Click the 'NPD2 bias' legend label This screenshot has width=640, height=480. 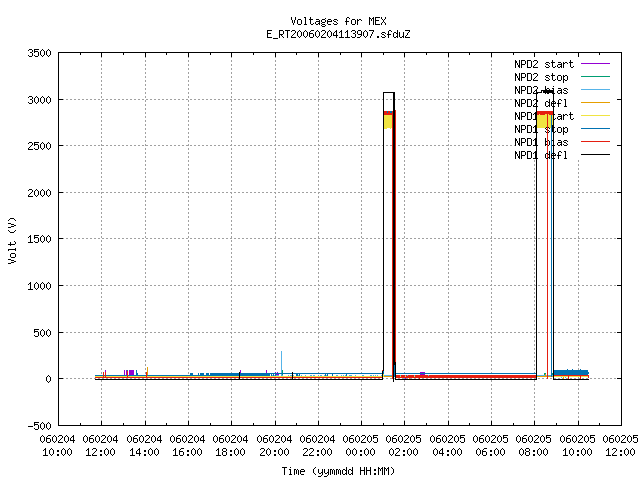pos(541,90)
